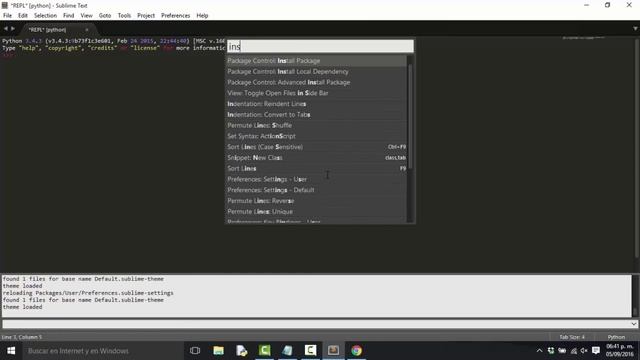The image size is (640, 360).
Task: Open the Action Center notifications icon
Action: (596, 351)
